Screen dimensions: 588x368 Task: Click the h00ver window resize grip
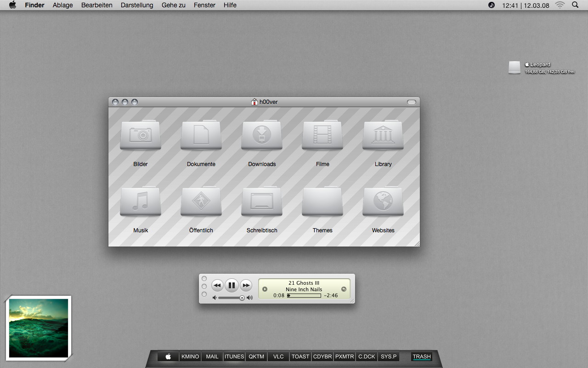pyautogui.click(x=417, y=243)
